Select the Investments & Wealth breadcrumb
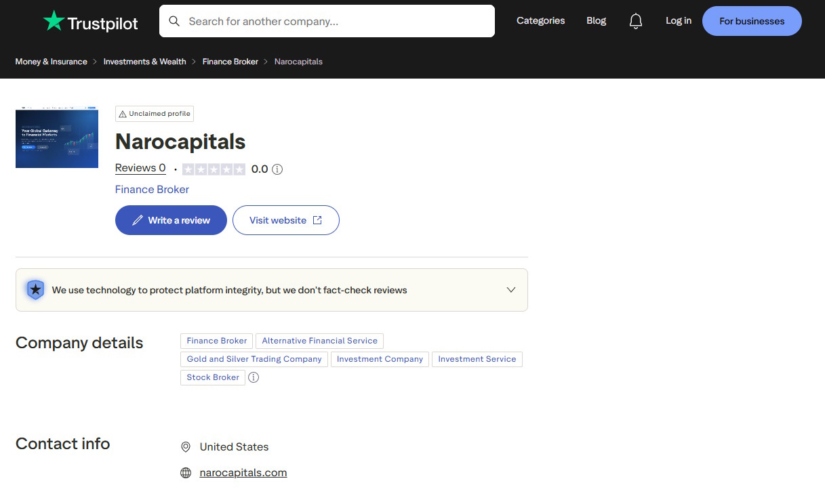 (x=144, y=62)
